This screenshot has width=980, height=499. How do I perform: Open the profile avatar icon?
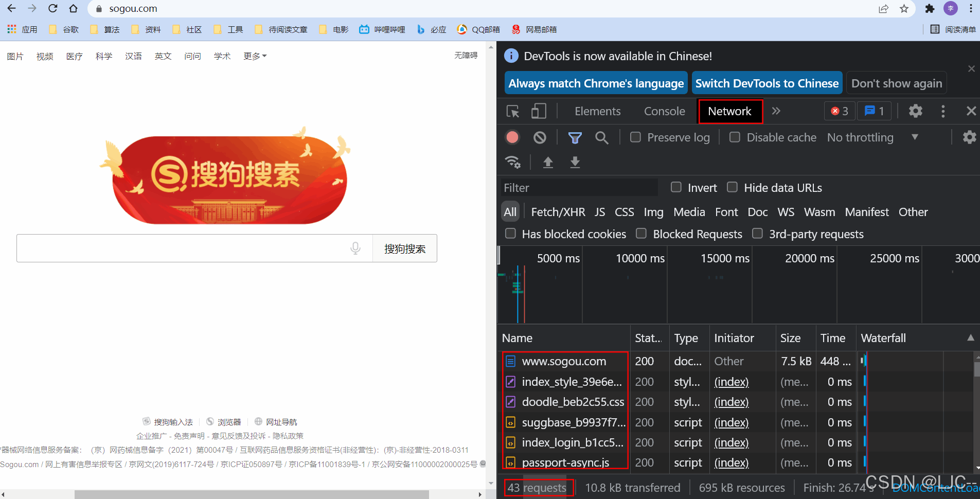point(951,9)
